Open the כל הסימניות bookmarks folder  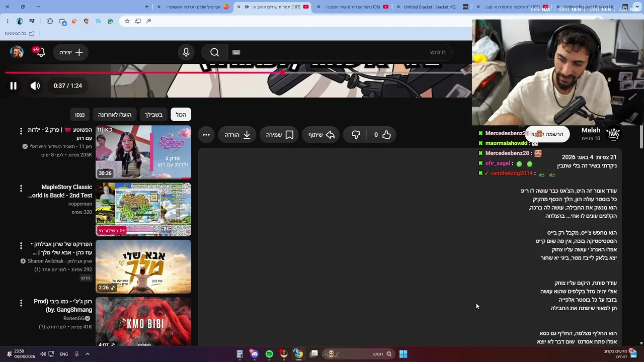[x=20, y=34]
